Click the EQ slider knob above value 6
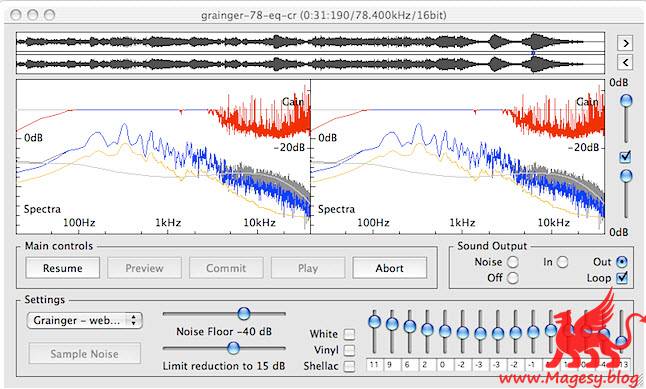The height and width of the screenshot is (389, 646). click(410, 326)
